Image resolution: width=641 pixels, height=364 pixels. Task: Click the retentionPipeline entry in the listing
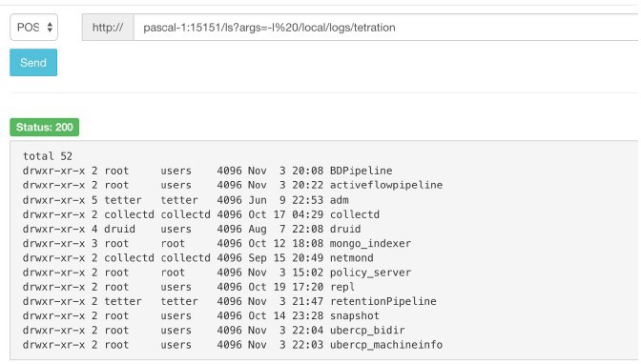tap(383, 301)
